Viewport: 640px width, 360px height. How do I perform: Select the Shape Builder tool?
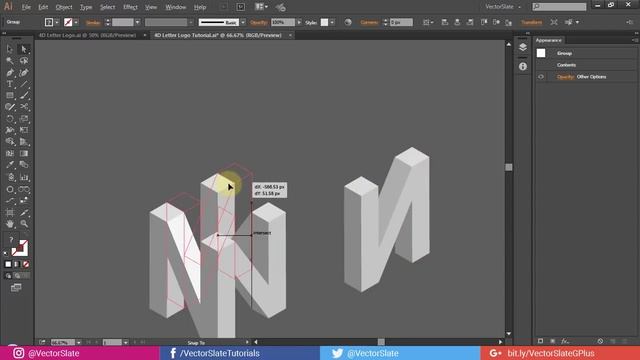coord(10,142)
